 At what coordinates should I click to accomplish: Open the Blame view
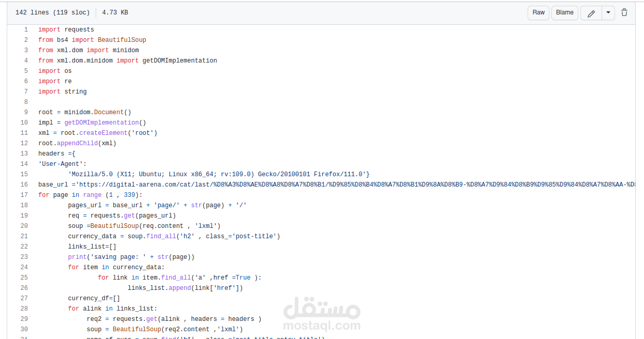pos(565,12)
